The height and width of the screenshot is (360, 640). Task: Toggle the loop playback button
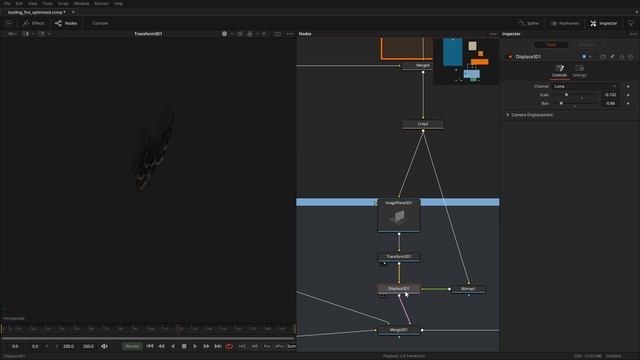click(229, 346)
